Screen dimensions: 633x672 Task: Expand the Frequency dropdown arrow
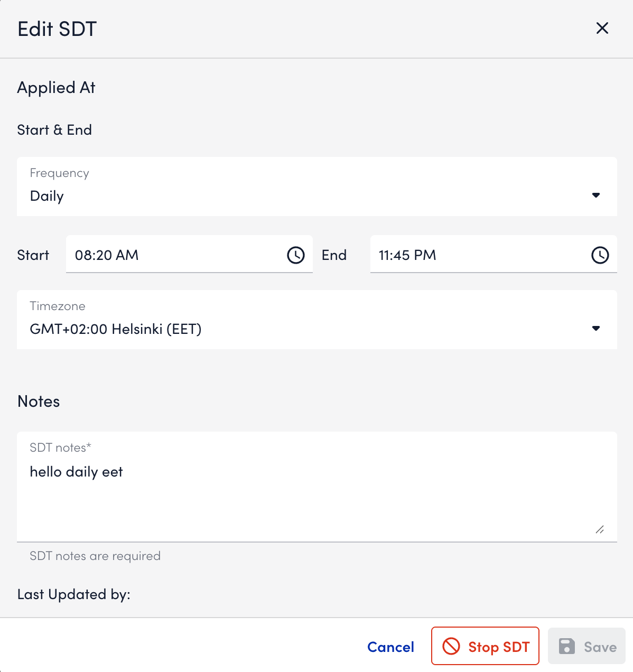(596, 195)
